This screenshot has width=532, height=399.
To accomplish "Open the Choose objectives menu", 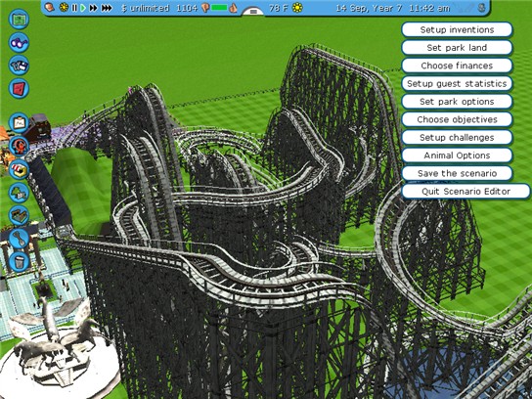I will coord(457,119).
